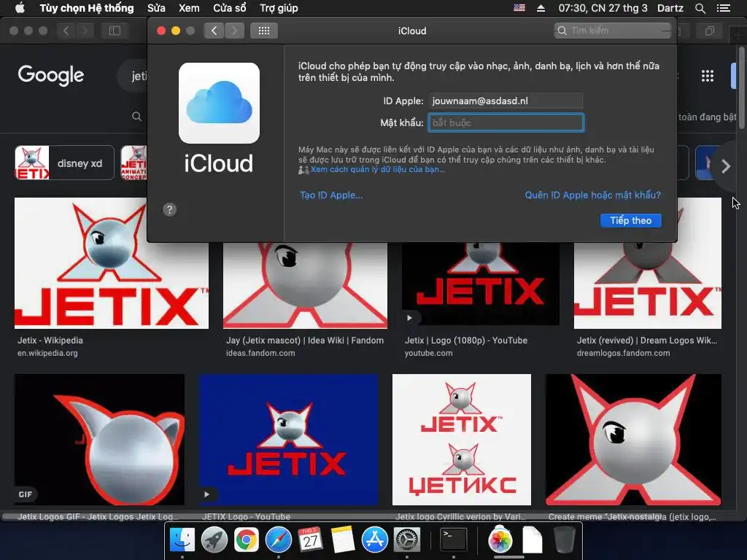Click en.wikipedia.org source text
Viewport: 747px width, 560px height.
pos(47,353)
